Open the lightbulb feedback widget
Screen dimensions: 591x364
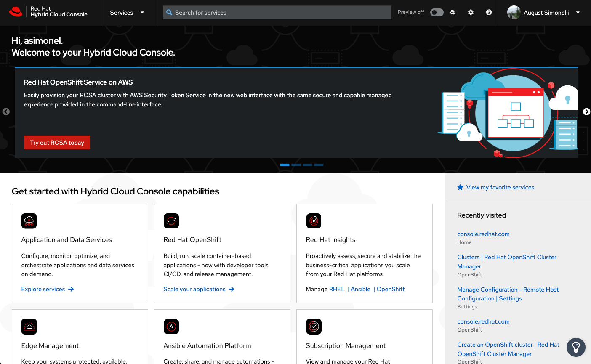(x=576, y=347)
